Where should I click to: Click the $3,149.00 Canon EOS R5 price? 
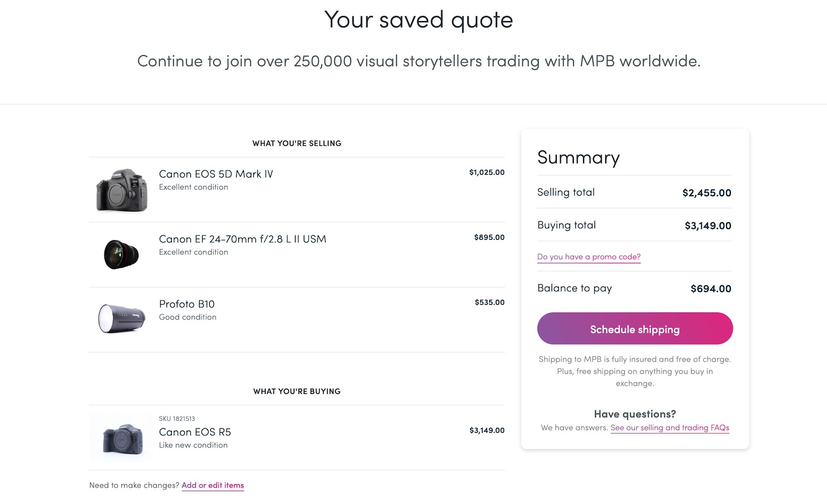click(487, 430)
